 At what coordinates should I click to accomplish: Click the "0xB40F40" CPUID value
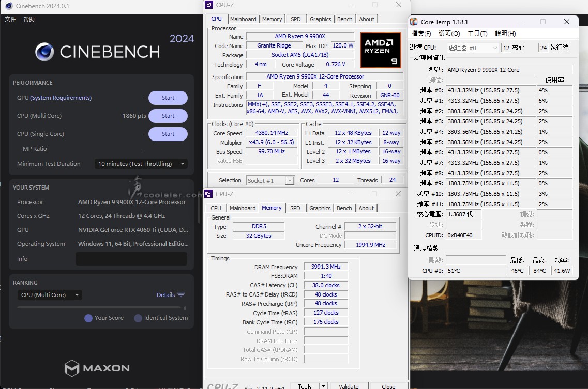tap(463, 236)
